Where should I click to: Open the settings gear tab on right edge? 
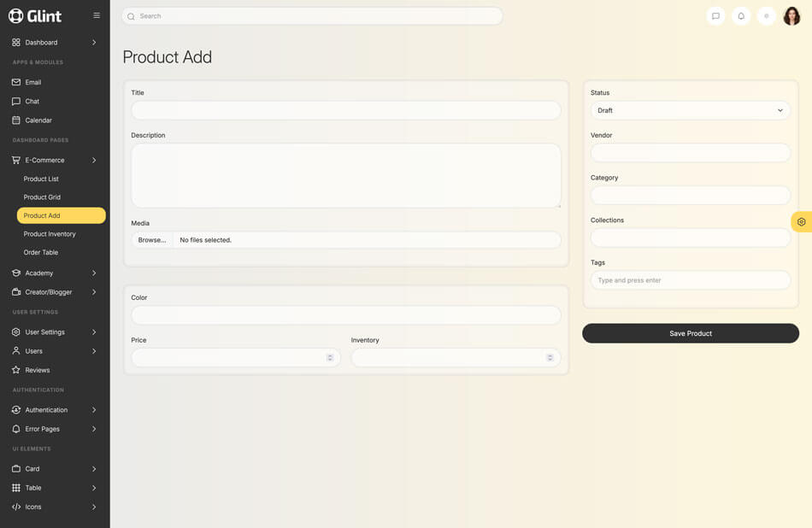click(801, 222)
